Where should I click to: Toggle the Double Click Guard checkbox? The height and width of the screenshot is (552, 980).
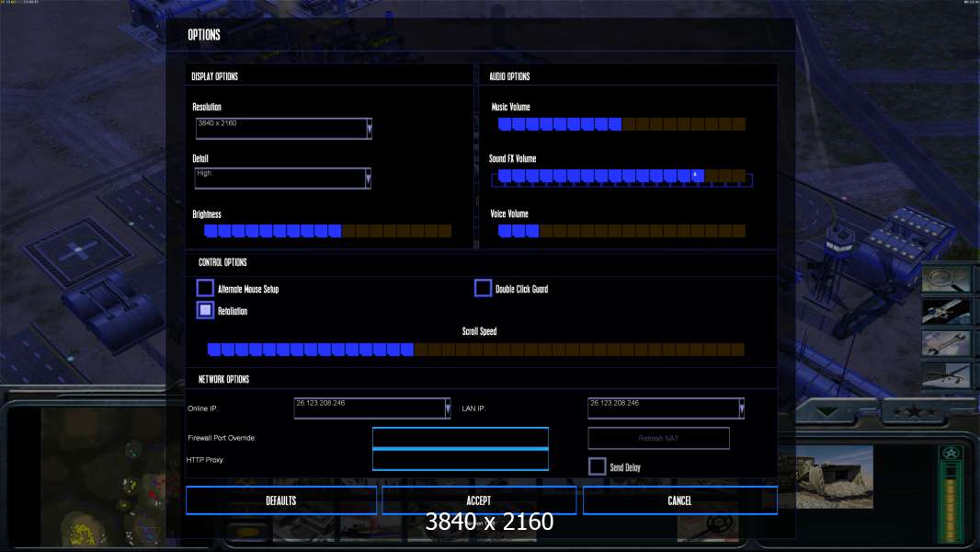click(483, 288)
